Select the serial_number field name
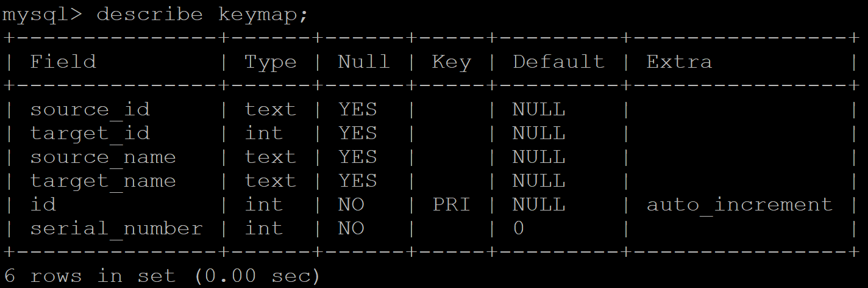 pyautogui.click(x=116, y=228)
